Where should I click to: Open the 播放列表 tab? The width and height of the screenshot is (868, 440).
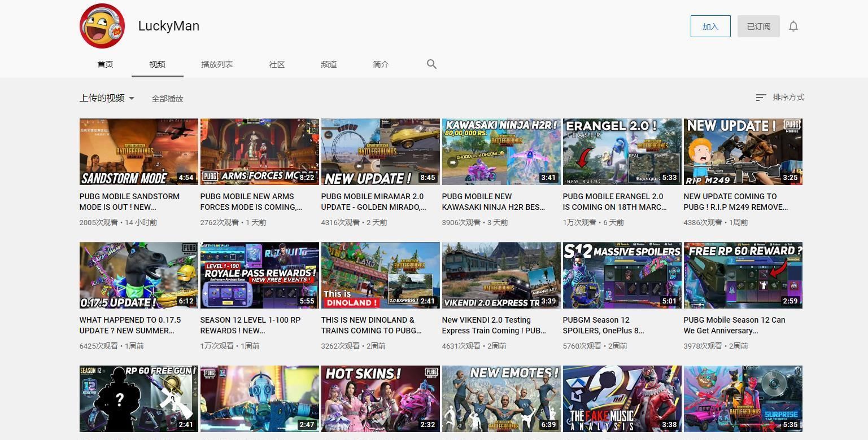pyautogui.click(x=217, y=64)
